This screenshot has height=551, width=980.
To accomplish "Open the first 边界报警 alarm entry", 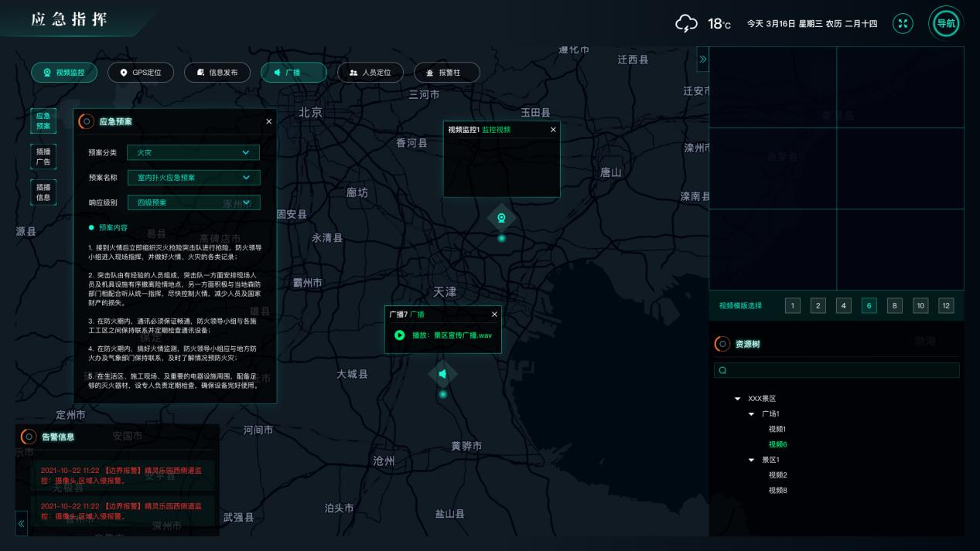I will 123,475.
